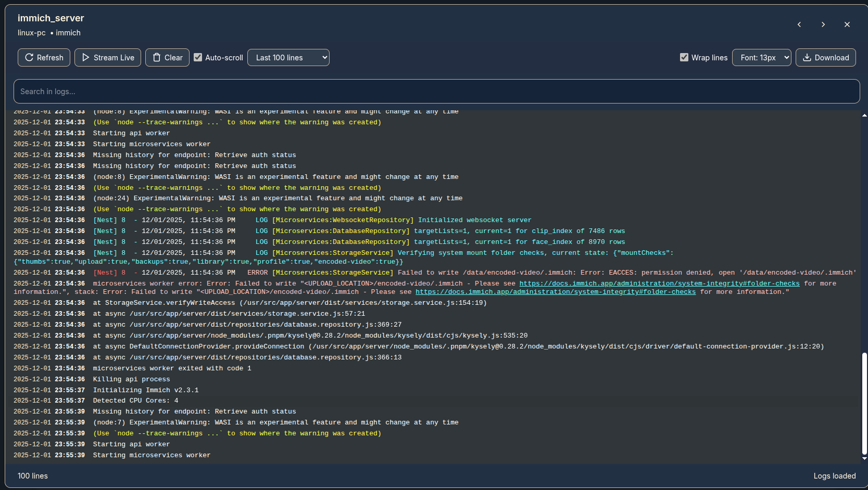Image resolution: width=868 pixels, height=490 pixels.
Task: Open the folder-checks documentation link
Action: pyautogui.click(x=660, y=283)
